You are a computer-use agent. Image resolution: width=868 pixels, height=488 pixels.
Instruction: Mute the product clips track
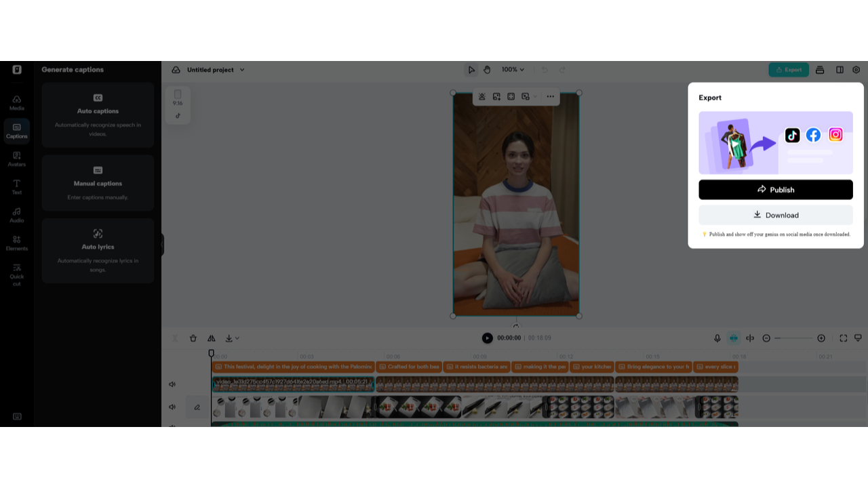pos(172,407)
